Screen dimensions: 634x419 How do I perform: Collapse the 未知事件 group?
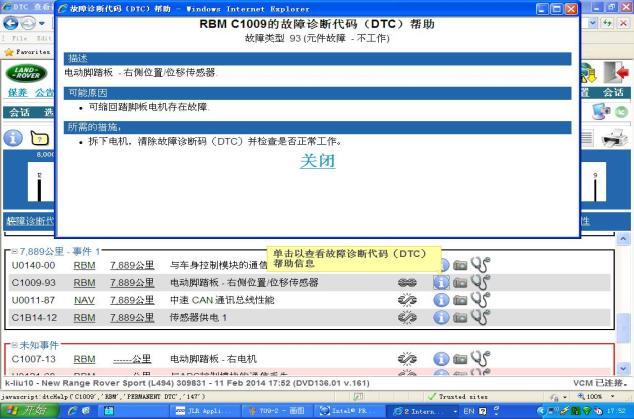14,345
